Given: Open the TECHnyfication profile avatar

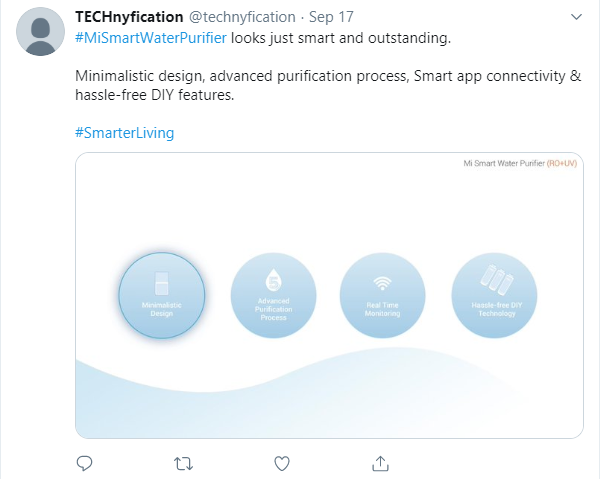Looking at the screenshot, I should pos(40,32).
